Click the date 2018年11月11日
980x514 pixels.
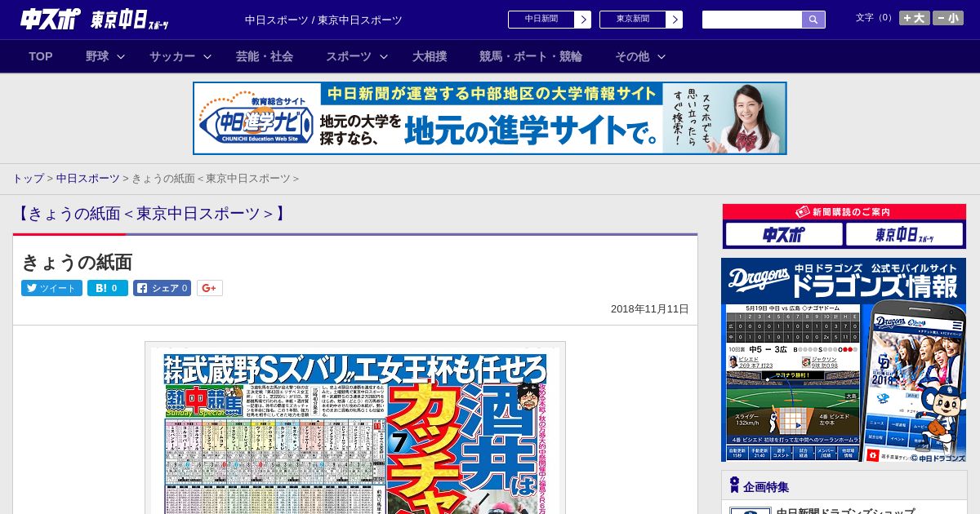[x=650, y=309]
